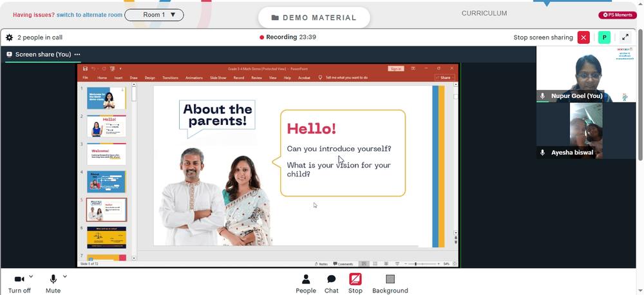Select slide 1 thumbnail

coord(106,98)
